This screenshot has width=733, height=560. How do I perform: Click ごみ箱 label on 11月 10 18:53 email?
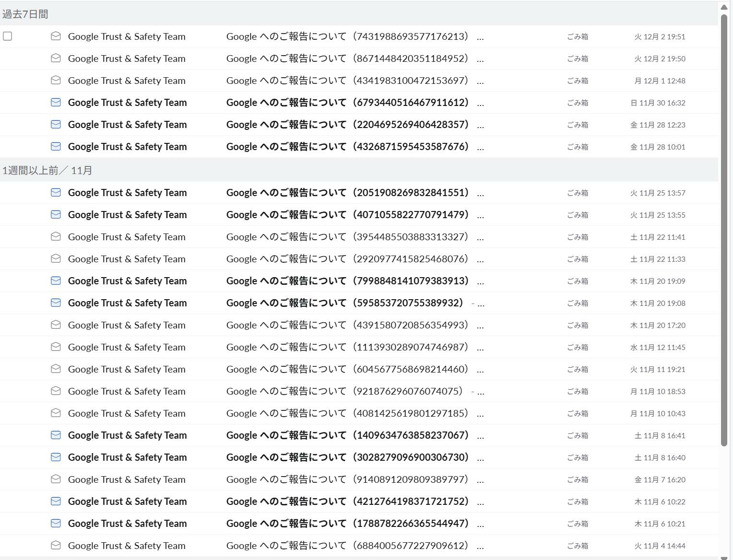click(578, 391)
